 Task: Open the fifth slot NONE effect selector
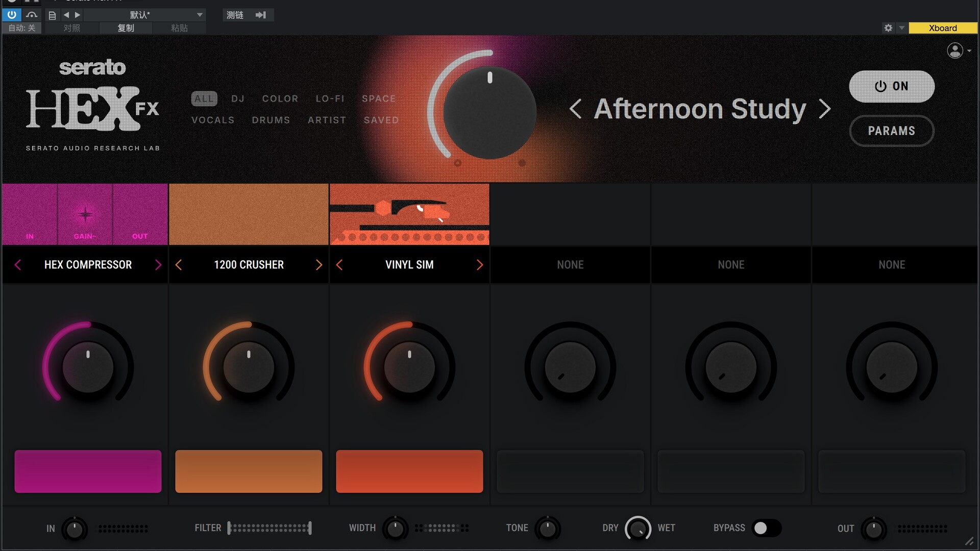point(731,265)
